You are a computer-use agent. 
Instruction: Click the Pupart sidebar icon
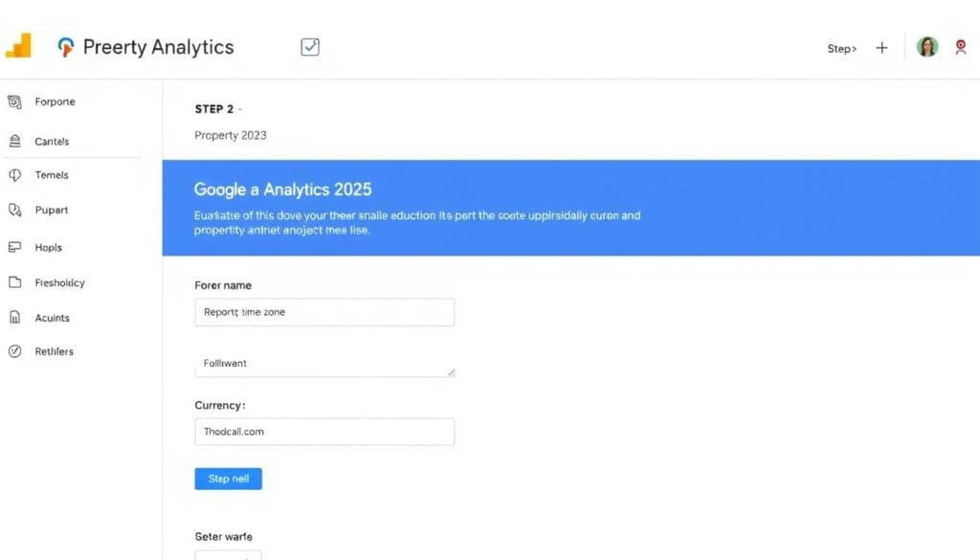pos(14,210)
